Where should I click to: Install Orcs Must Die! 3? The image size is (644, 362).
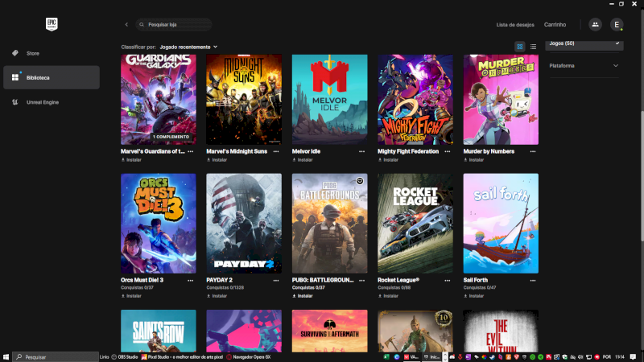[x=131, y=296]
